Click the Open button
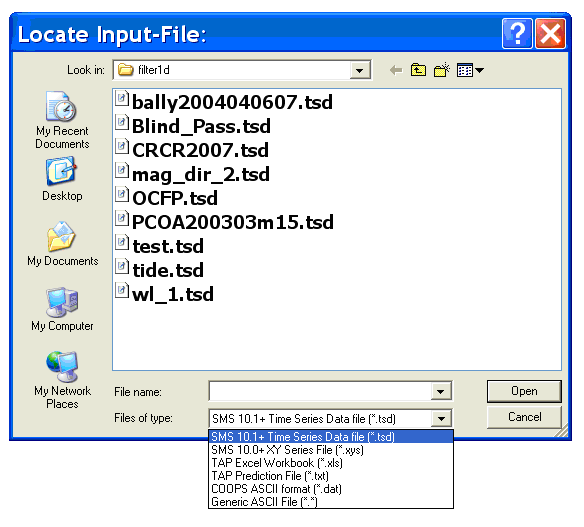The width and height of the screenshot is (584, 527). coord(524,391)
